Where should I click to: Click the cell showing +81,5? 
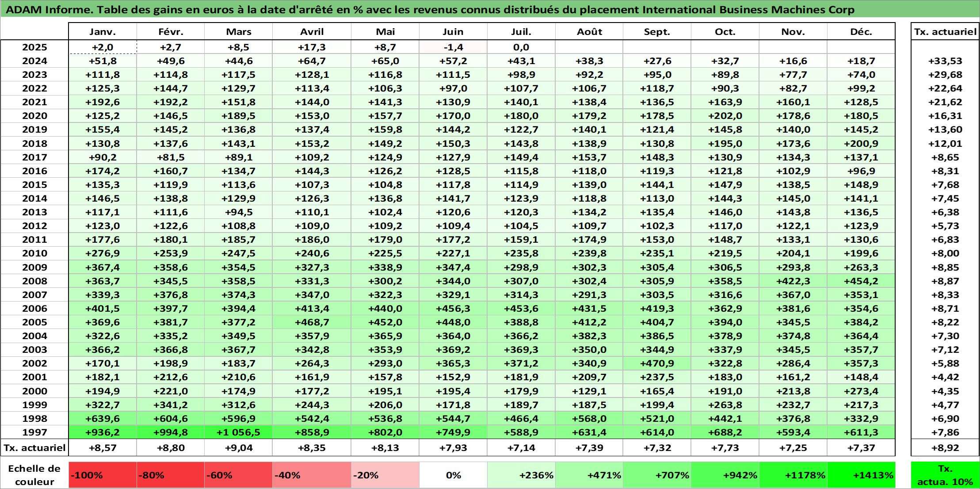tap(171, 157)
